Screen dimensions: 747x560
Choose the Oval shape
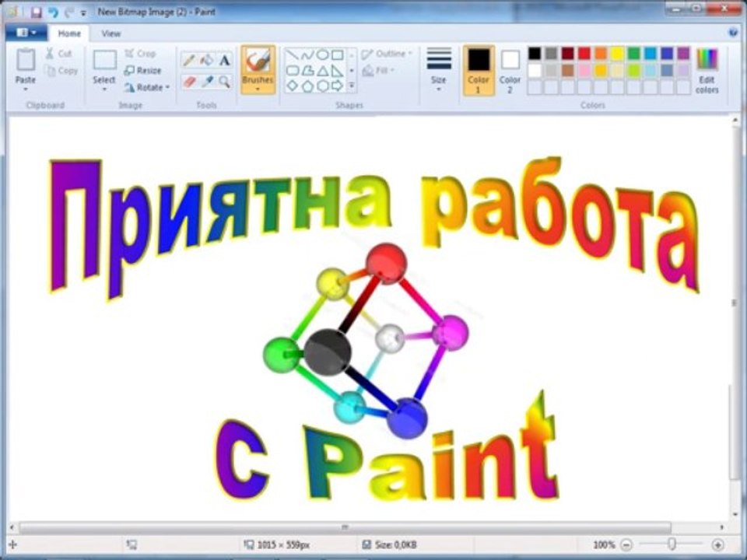tap(322, 54)
